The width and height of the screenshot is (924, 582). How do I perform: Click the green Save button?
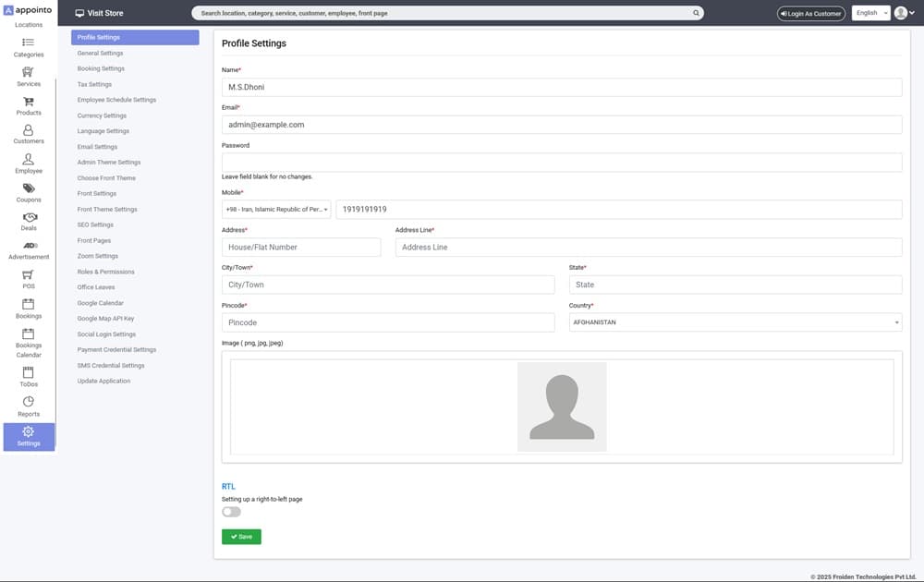241,537
